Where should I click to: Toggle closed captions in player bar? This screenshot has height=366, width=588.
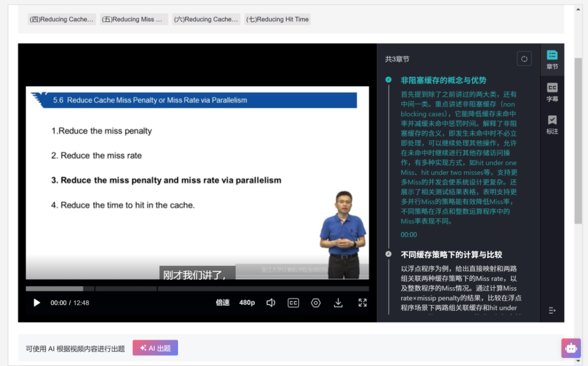click(x=293, y=303)
